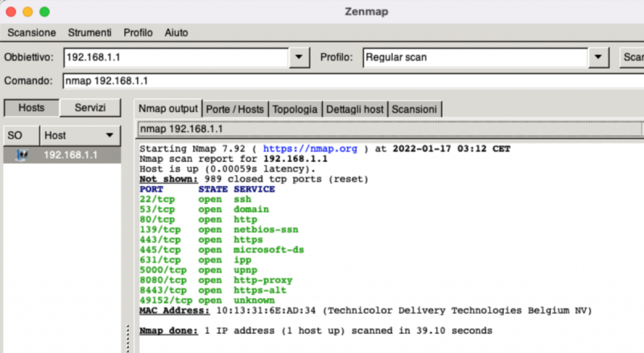Select the Nmap output tab
Image resolution: width=644 pixels, height=353 pixels.
point(168,109)
